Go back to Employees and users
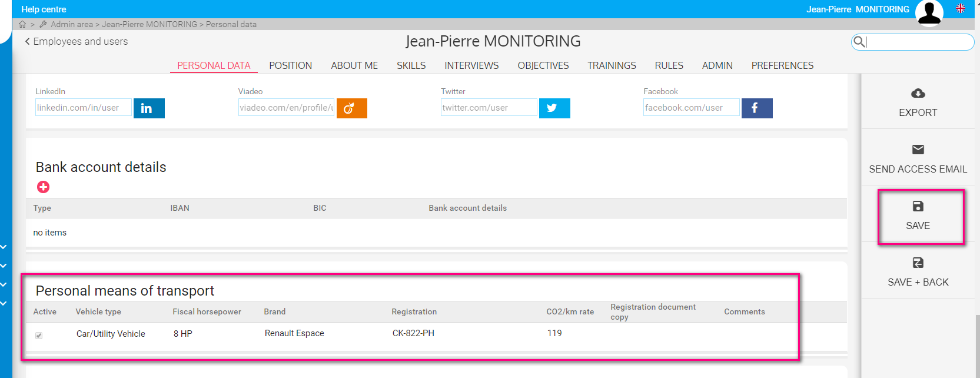Image resolution: width=980 pixels, height=378 pixels. coord(77,41)
